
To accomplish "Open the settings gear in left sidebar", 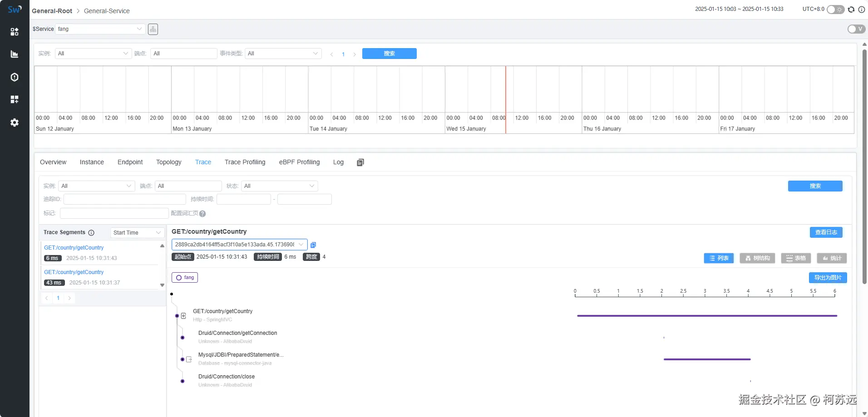I will 15,123.
